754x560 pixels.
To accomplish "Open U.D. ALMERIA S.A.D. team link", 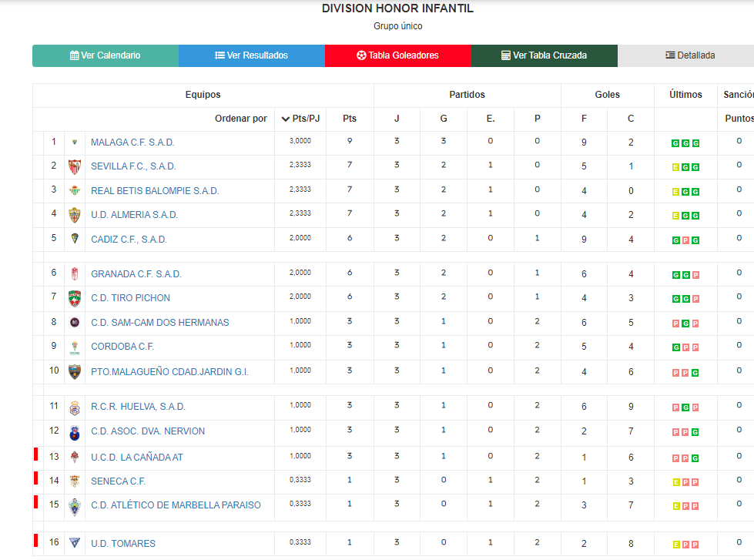I will (134, 215).
